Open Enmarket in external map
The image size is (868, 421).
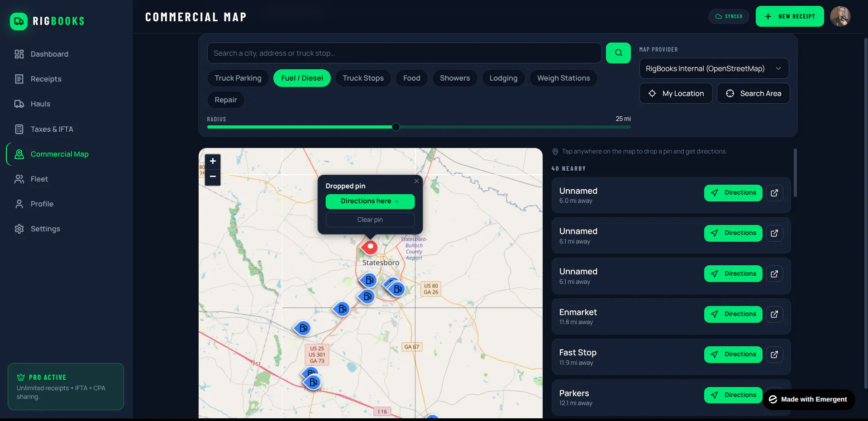coord(774,314)
